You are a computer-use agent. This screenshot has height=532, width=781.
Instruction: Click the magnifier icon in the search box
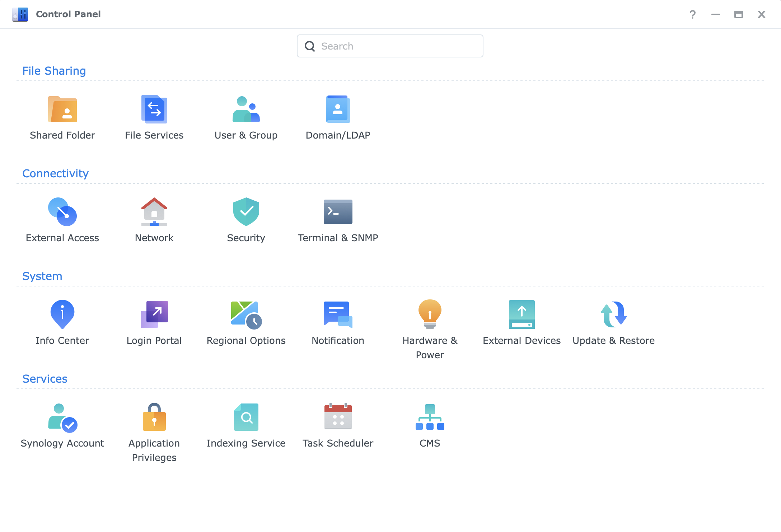pos(310,46)
